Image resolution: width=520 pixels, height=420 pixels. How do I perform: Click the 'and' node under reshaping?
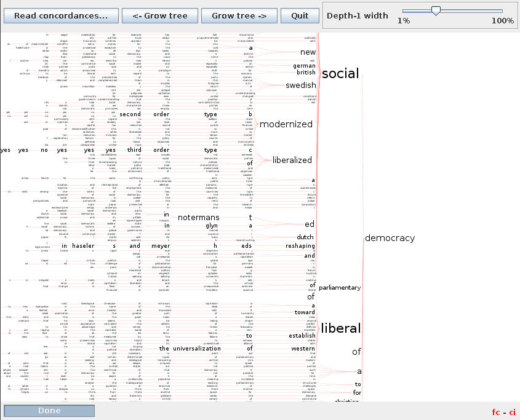(310, 256)
